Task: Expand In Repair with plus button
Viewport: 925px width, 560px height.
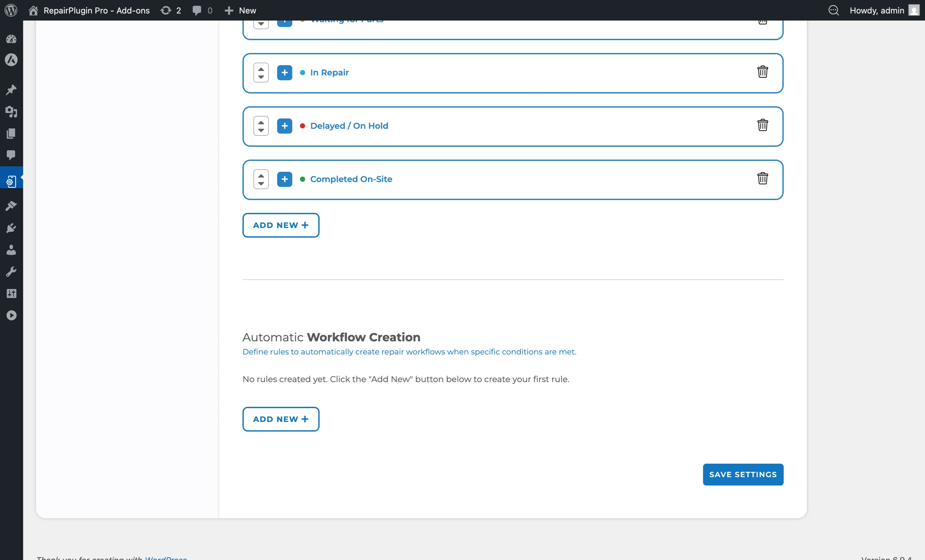Action: 285,73
